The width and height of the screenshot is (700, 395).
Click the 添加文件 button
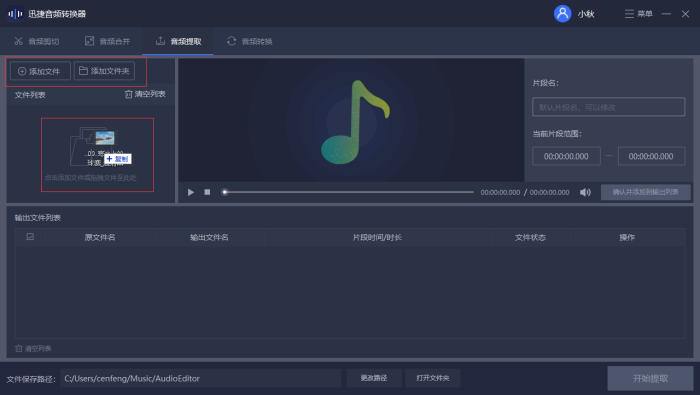[x=40, y=71]
